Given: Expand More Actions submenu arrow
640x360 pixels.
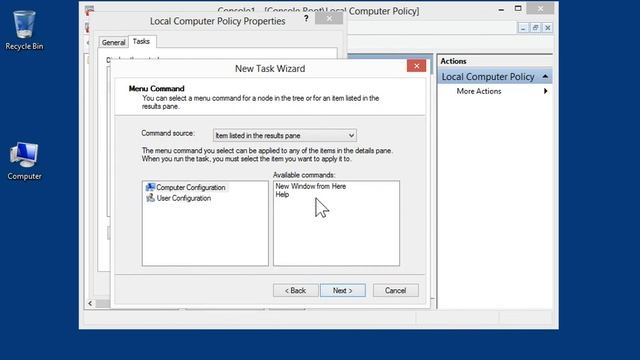Looking at the screenshot, I should pos(545,91).
